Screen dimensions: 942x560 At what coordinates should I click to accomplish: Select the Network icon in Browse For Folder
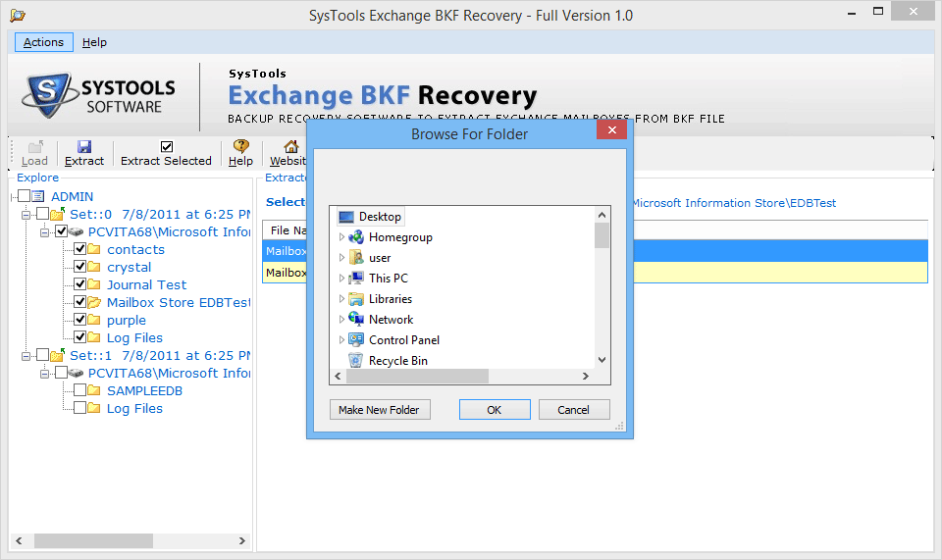(356, 319)
